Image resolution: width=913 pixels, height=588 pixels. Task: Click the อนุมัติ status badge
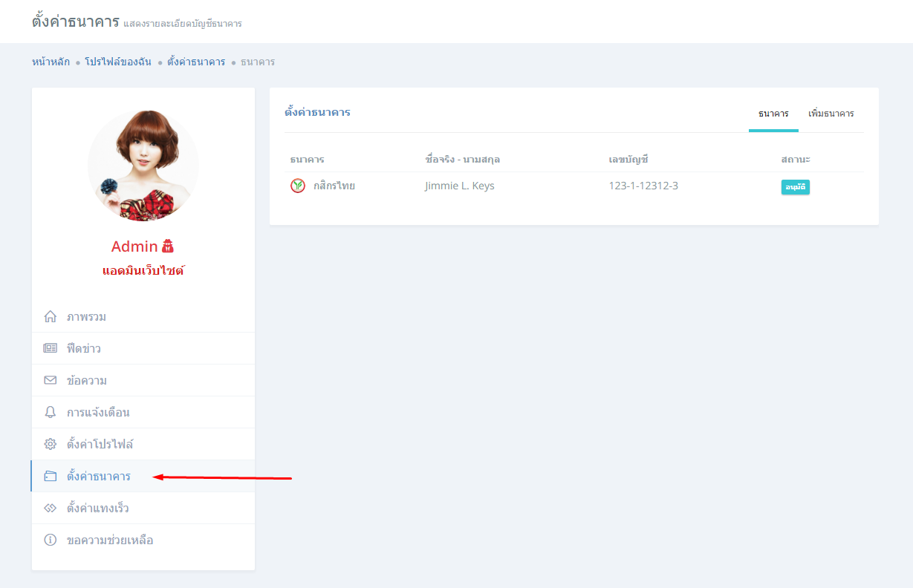795,187
